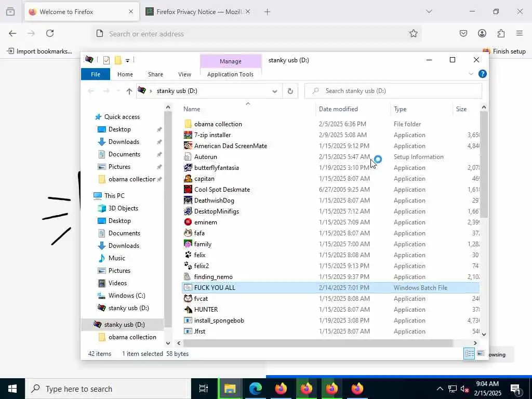Open Firefox Pocket save icon

click(x=463, y=33)
